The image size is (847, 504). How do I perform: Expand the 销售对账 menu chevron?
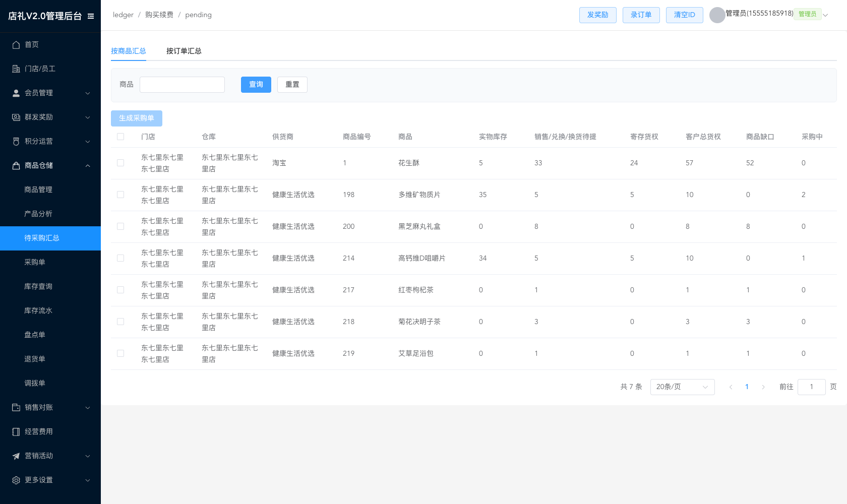click(x=88, y=408)
